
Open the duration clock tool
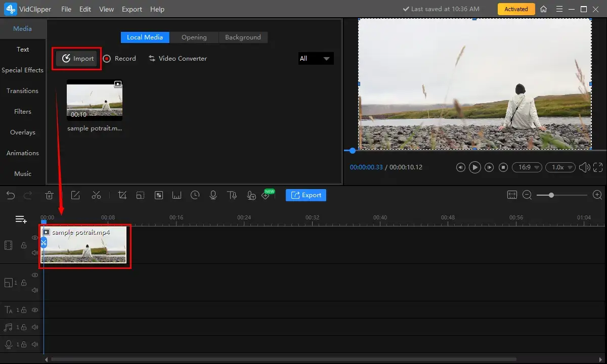(x=195, y=195)
